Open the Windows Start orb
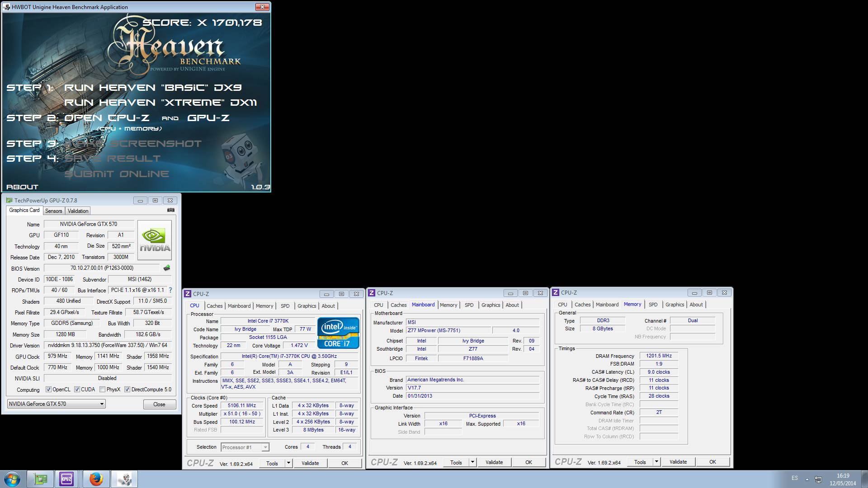Image resolution: width=868 pixels, height=488 pixels. point(12,479)
